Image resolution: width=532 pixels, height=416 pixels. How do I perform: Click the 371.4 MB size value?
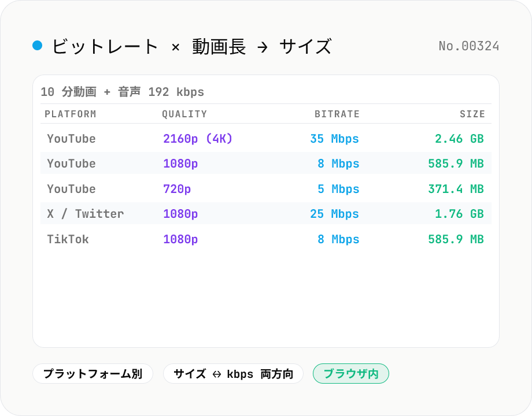(456, 189)
